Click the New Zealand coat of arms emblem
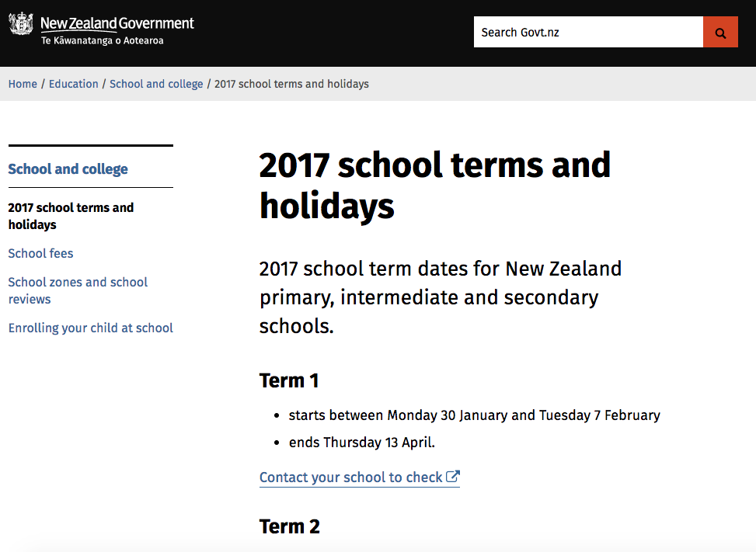The image size is (756, 552). pos(21,23)
